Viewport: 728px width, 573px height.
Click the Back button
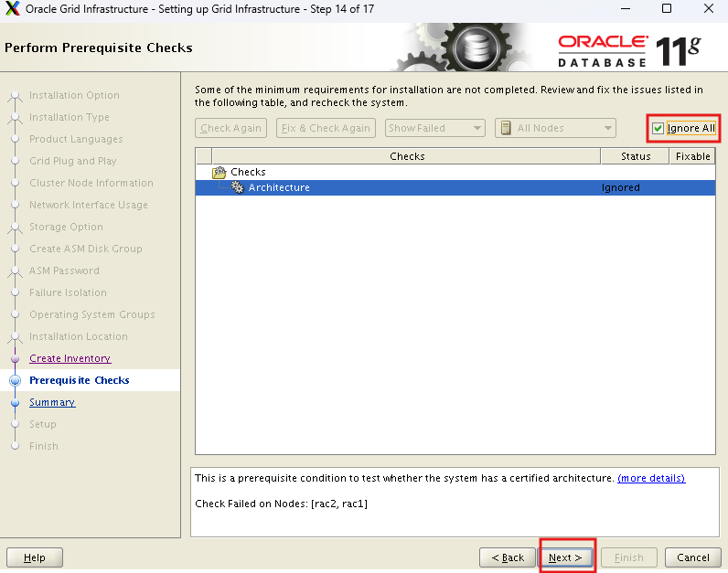coord(508,557)
